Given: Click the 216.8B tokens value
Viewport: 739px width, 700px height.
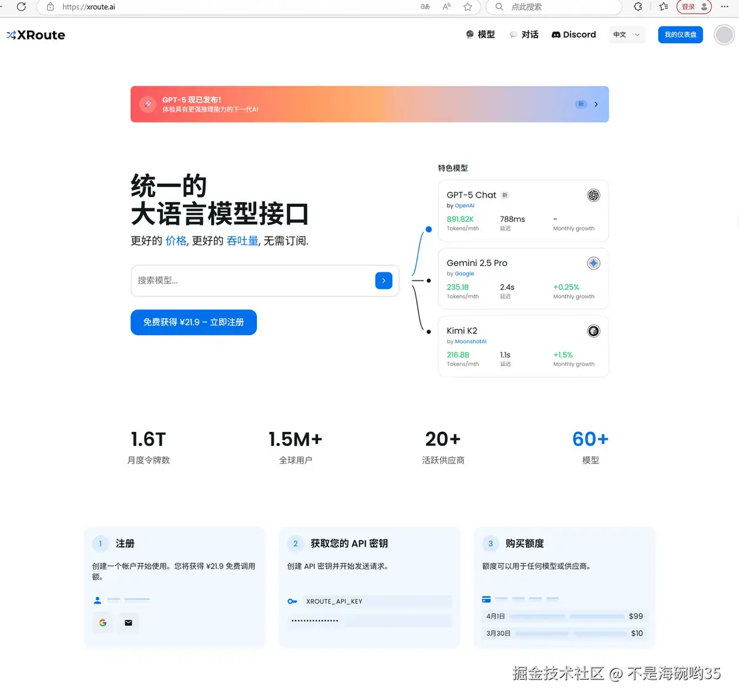Looking at the screenshot, I should (458, 355).
